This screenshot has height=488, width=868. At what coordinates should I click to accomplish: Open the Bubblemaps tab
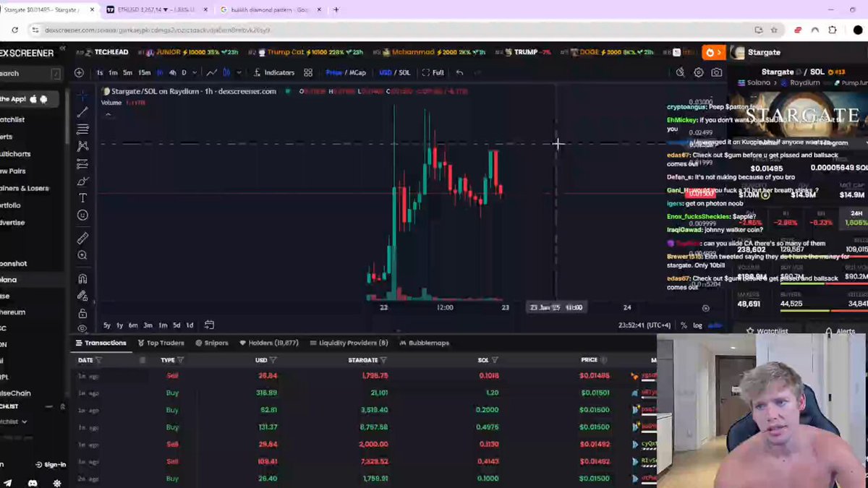click(424, 343)
